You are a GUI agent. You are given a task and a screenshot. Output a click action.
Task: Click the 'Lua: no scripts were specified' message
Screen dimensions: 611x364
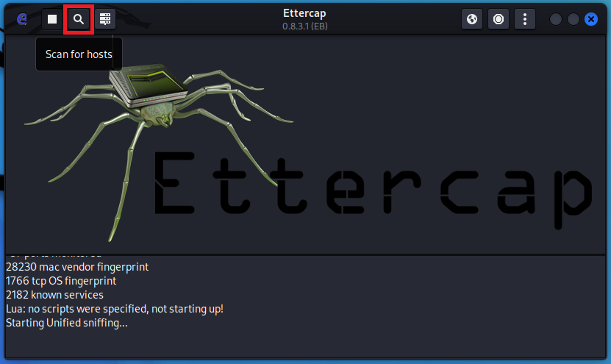point(115,309)
